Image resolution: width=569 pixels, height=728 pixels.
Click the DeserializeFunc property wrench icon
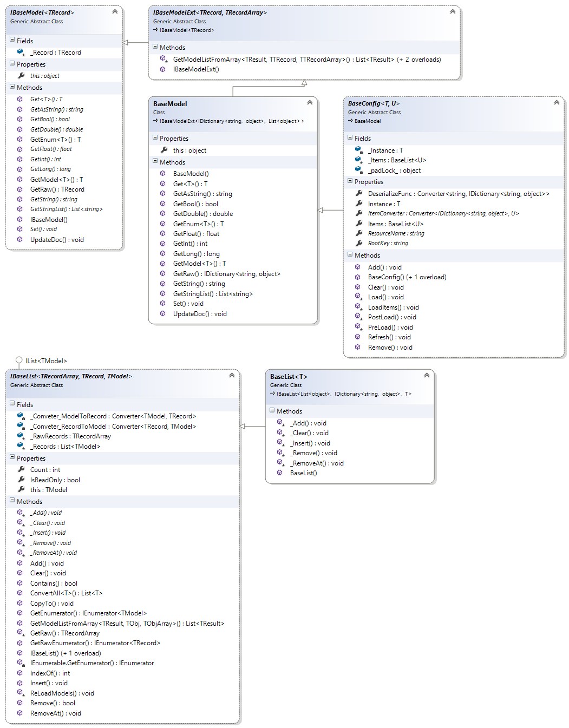click(359, 193)
